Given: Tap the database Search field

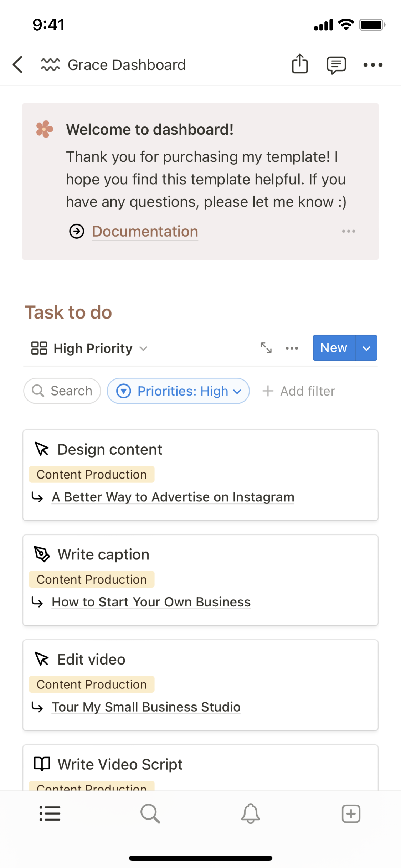Looking at the screenshot, I should [62, 391].
